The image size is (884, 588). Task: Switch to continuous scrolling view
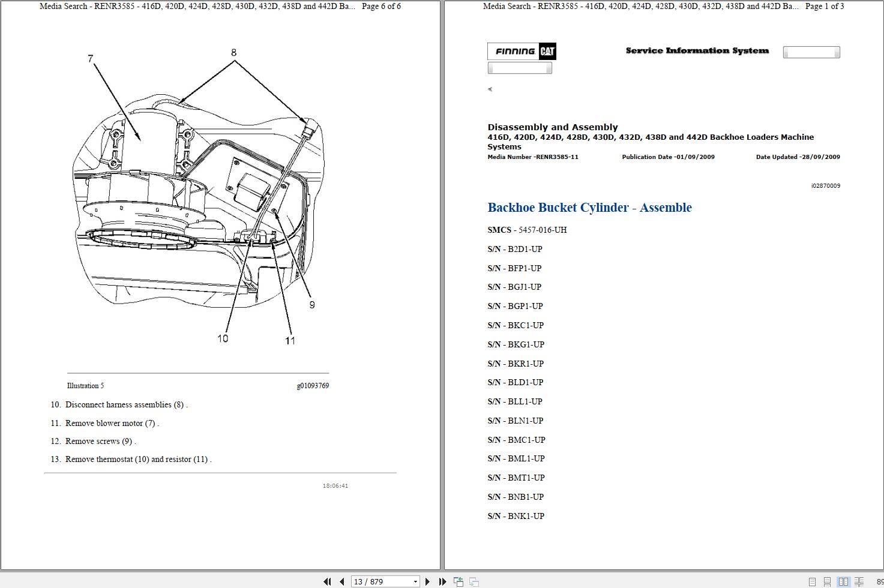[826, 581]
